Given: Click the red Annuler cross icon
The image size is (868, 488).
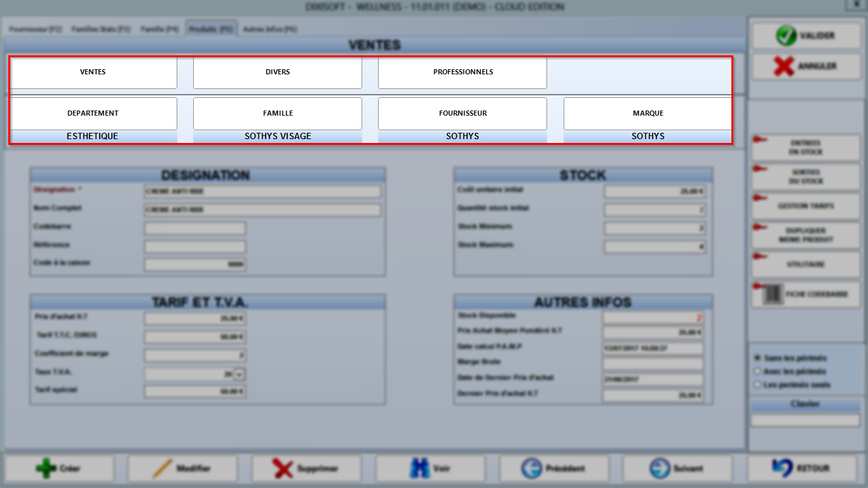Looking at the screenshot, I should [784, 66].
